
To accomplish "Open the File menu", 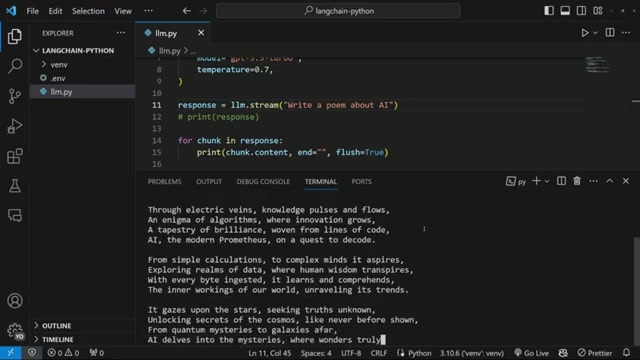I will coord(33,11).
